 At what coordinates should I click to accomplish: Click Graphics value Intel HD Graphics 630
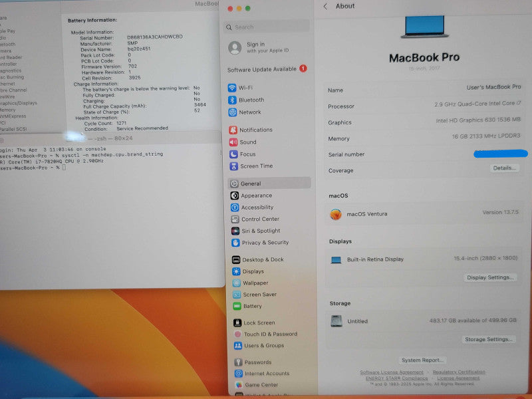tap(478, 120)
